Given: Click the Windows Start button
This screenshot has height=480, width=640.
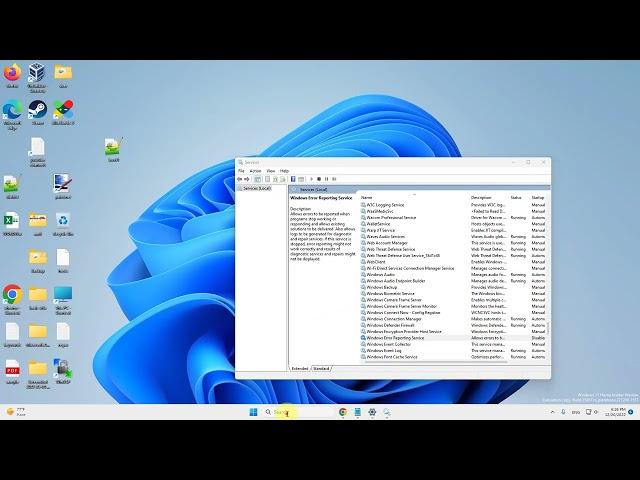Looking at the screenshot, I should pyautogui.click(x=253, y=412).
